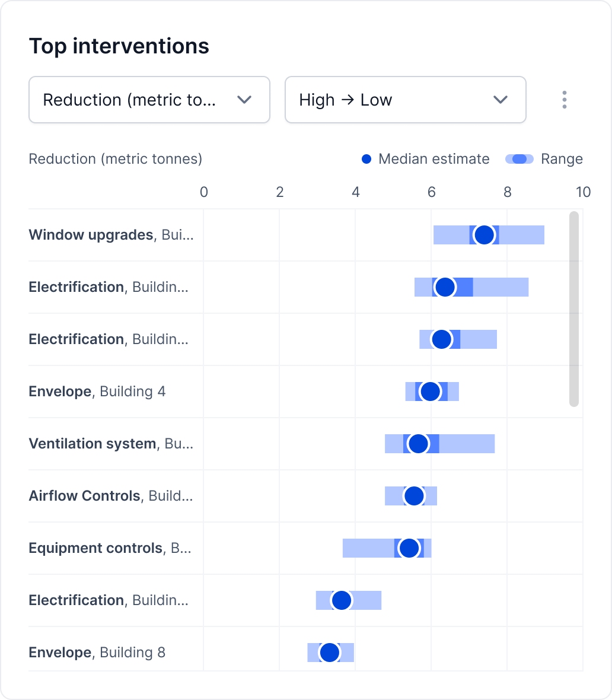Click the Median estimate legend dot

366,159
